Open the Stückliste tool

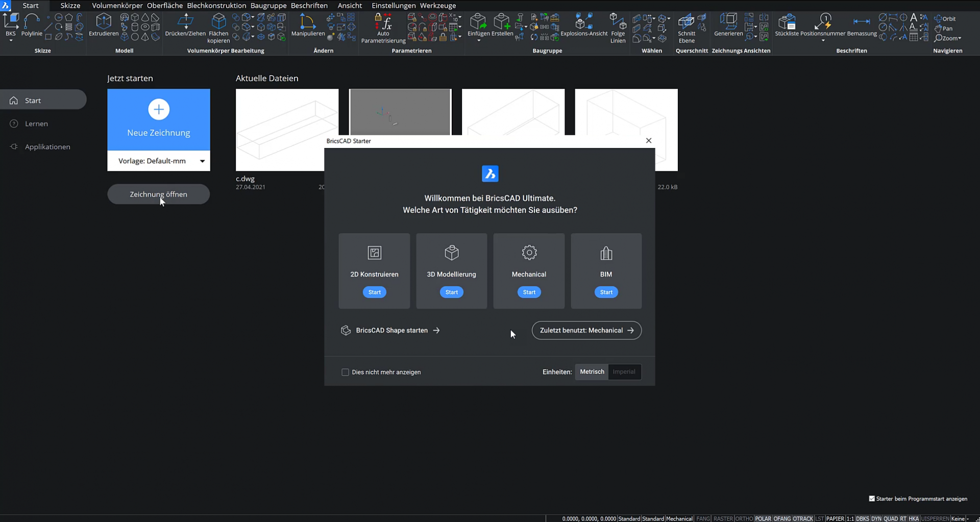787,25
